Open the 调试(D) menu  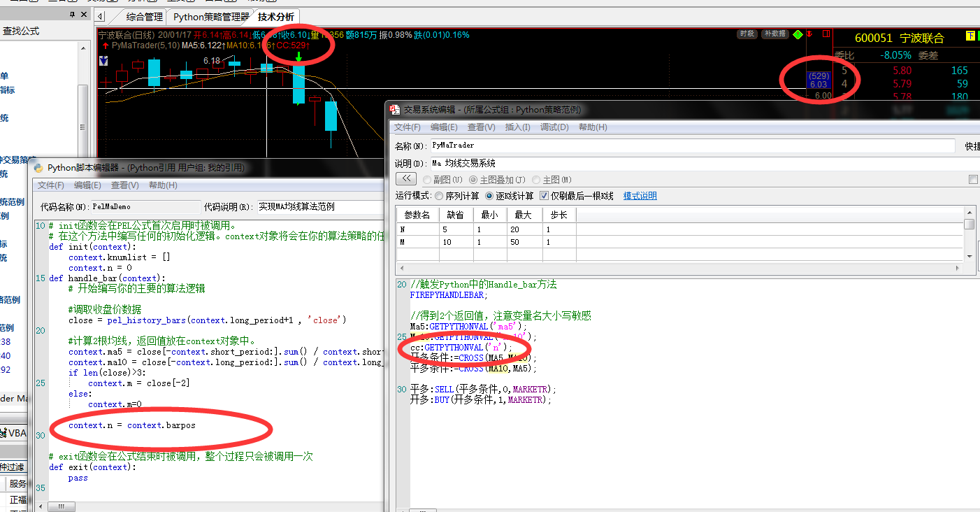click(554, 127)
